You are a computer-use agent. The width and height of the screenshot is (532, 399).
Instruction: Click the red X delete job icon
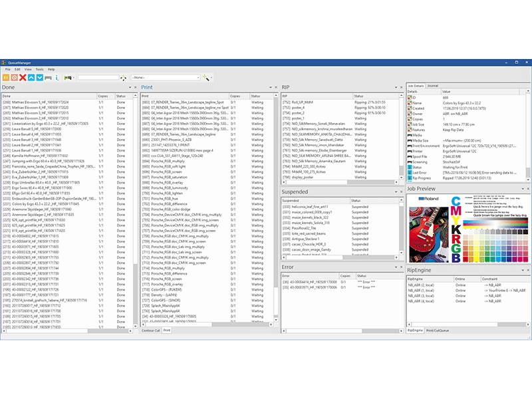tap(23, 78)
